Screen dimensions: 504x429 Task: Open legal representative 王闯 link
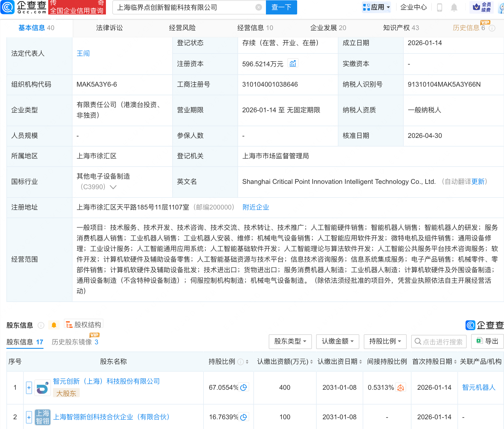(83, 53)
